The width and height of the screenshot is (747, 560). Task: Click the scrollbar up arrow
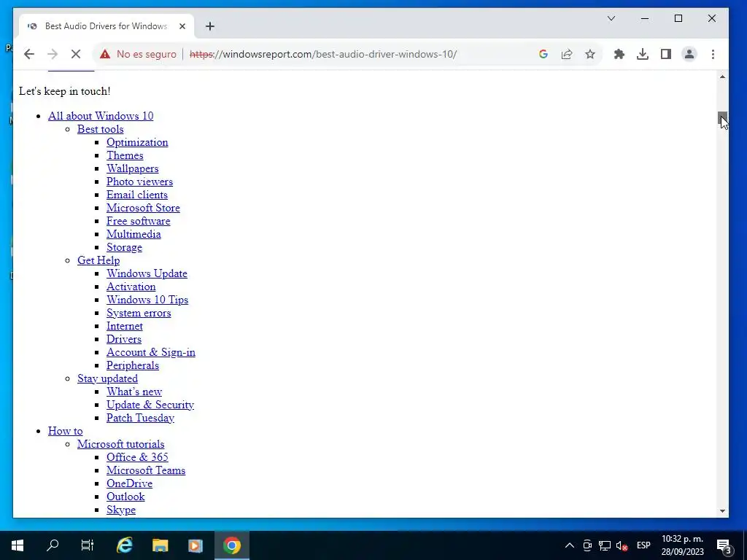point(722,77)
